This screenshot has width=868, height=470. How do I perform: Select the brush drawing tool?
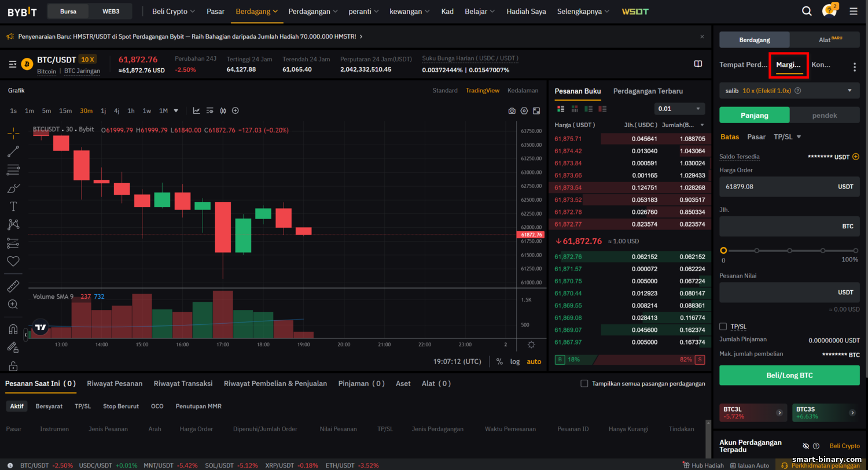pyautogui.click(x=13, y=188)
